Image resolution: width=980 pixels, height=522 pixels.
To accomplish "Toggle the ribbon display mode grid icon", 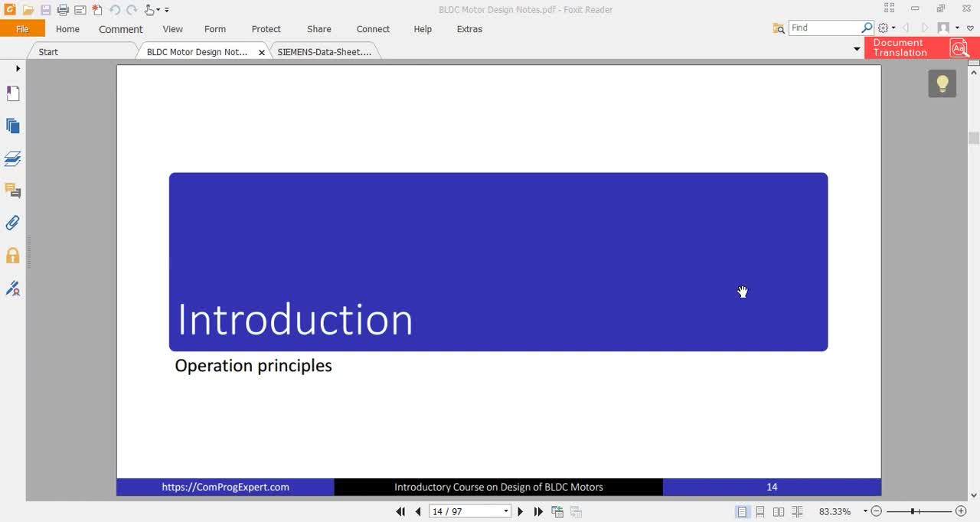I will [x=889, y=8].
